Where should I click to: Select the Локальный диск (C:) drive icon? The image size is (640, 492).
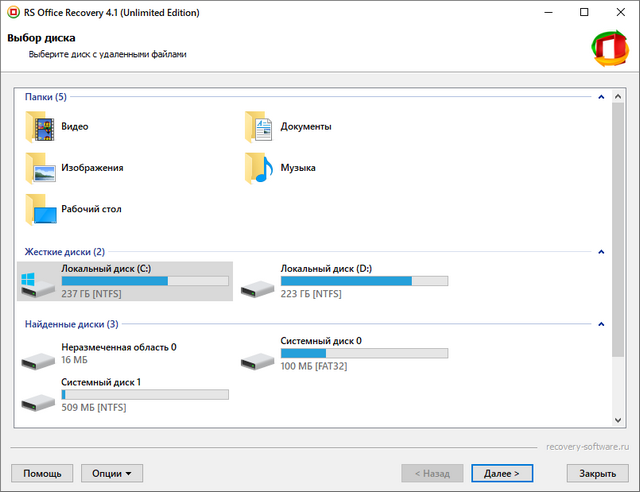tap(38, 284)
